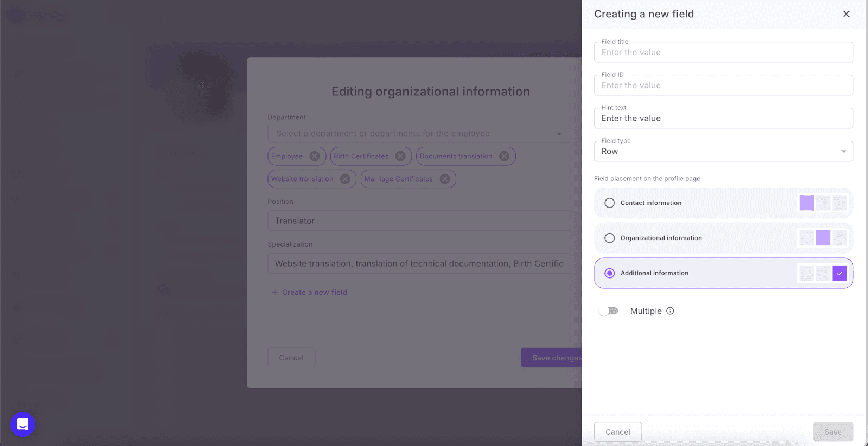Select Additional information radio button
This screenshot has width=868, height=446.
coord(610,273)
